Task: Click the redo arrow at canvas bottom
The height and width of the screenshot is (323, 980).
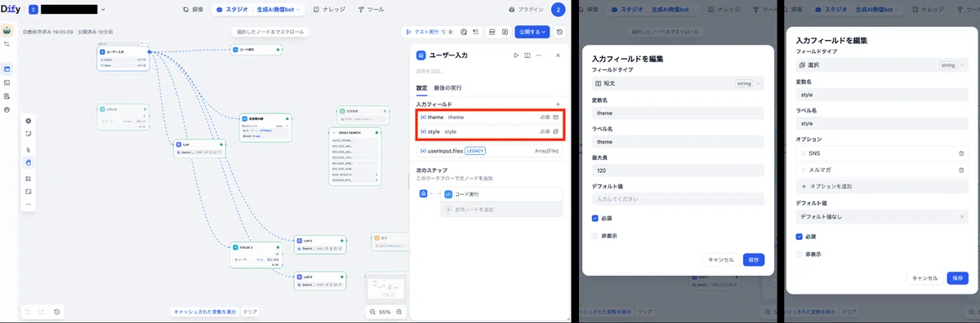Action: pyautogui.click(x=42, y=312)
